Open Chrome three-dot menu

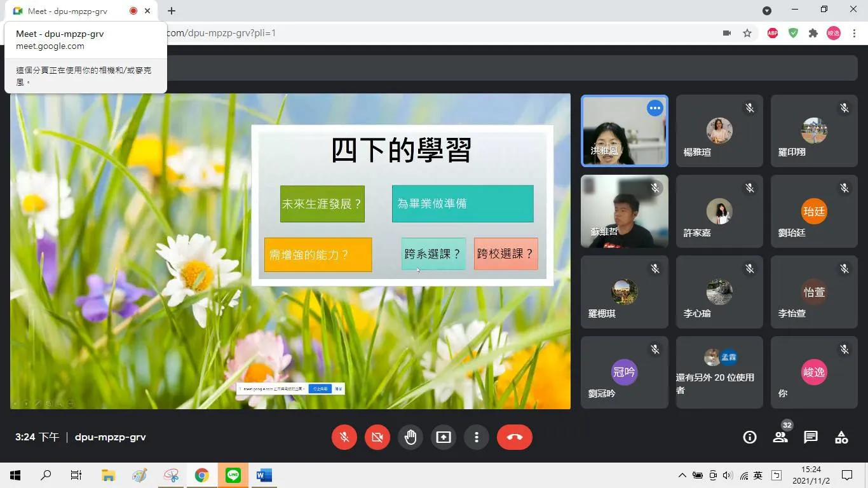tap(854, 33)
